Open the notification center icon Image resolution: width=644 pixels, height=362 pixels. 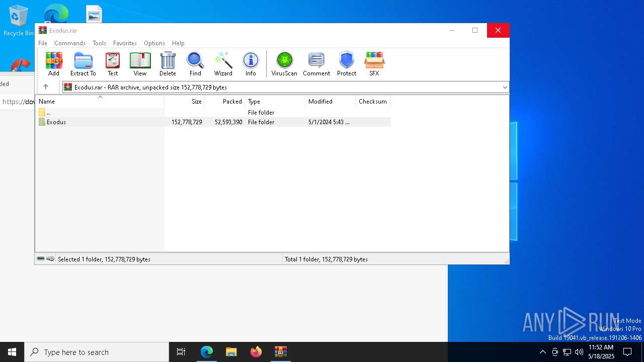pos(628,352)
